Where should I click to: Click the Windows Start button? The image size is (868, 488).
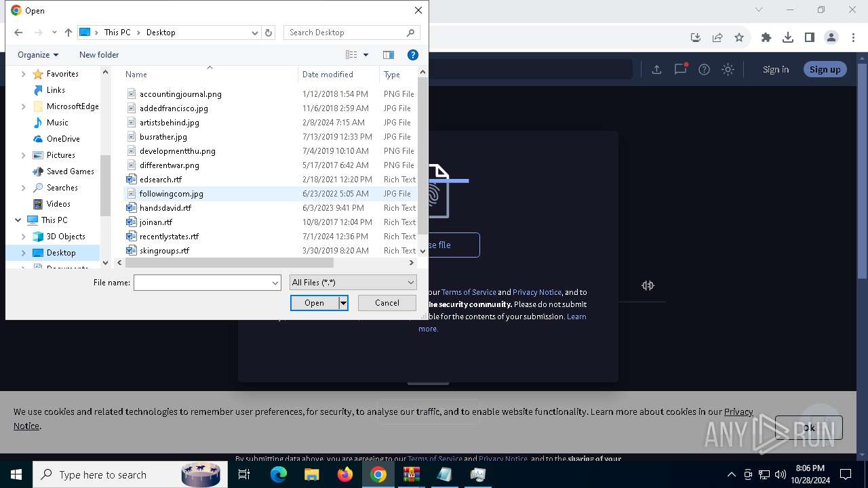[16, 474]
